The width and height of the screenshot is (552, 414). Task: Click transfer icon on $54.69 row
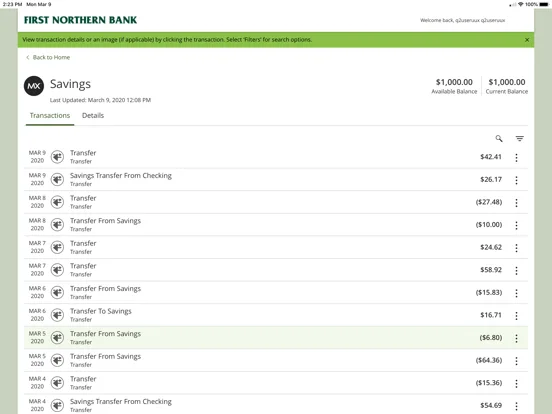pyautogui.click(x=57, y=405)
